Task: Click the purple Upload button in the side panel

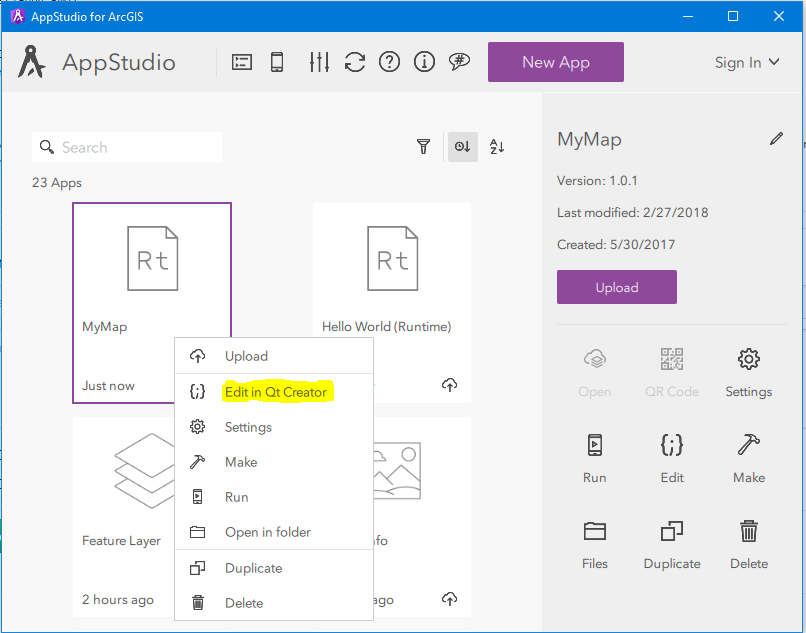Action: point(617,287)
